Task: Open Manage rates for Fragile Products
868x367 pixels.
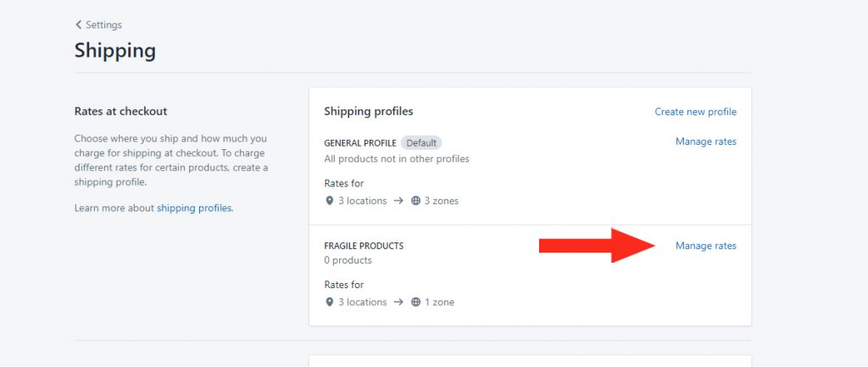Action: point(705,246)
